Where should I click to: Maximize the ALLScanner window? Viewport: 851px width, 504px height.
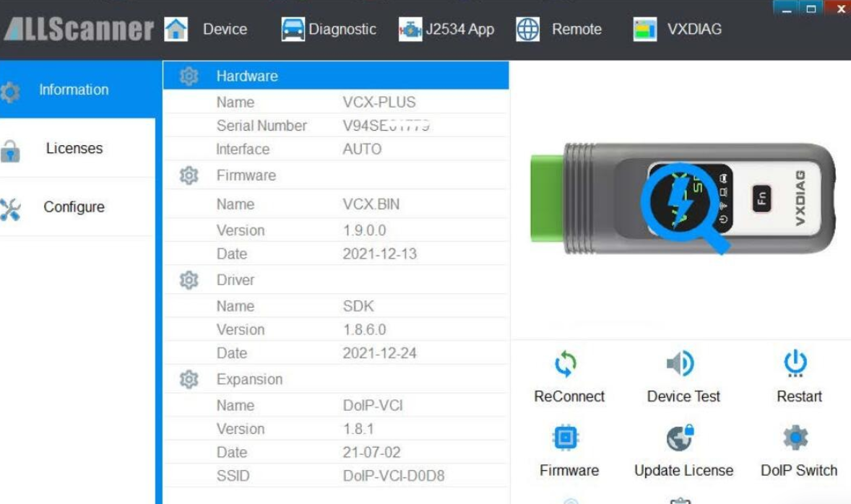(x=811, y=8)
